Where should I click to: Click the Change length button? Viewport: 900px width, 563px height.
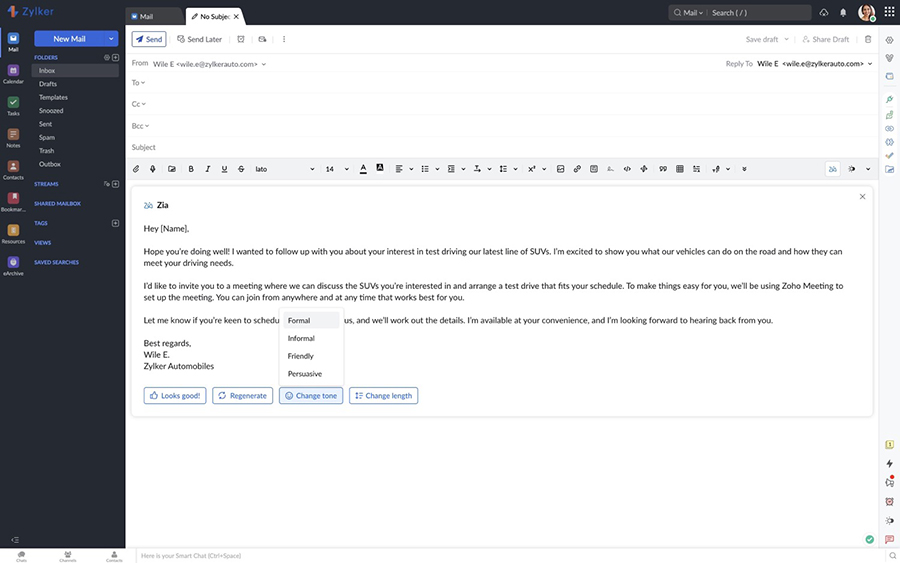pyautogui.click(x=383, y=395)
